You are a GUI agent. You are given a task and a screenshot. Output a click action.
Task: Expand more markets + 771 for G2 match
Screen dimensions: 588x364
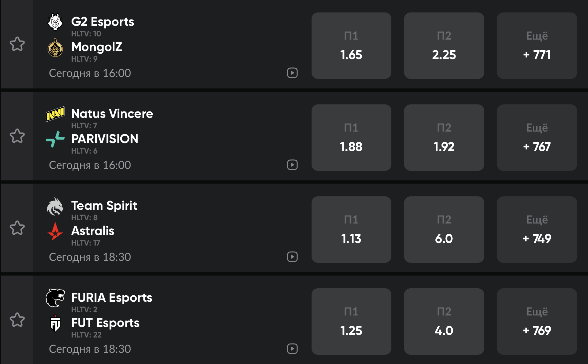(x=537, y=46)
